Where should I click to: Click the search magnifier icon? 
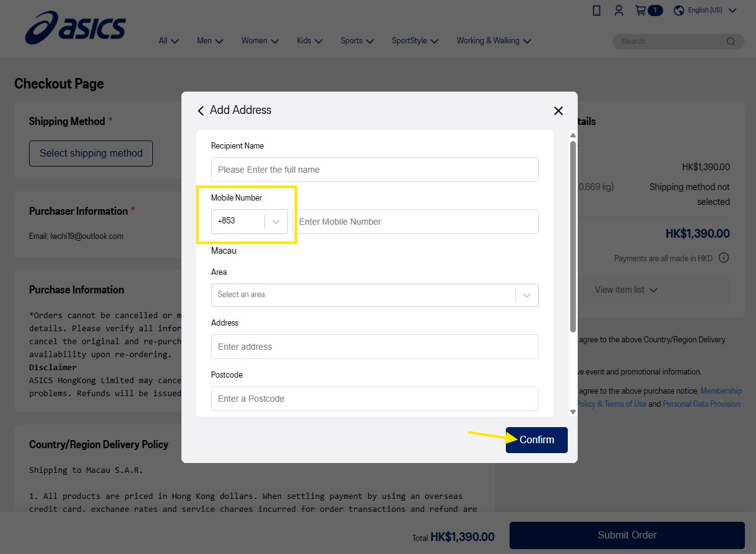(731, 41)
